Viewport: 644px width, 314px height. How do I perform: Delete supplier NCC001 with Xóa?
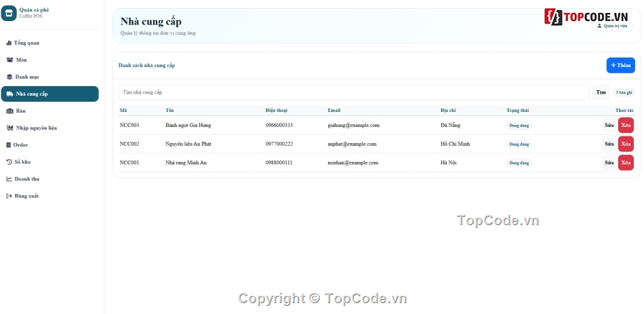coord(626,163)
